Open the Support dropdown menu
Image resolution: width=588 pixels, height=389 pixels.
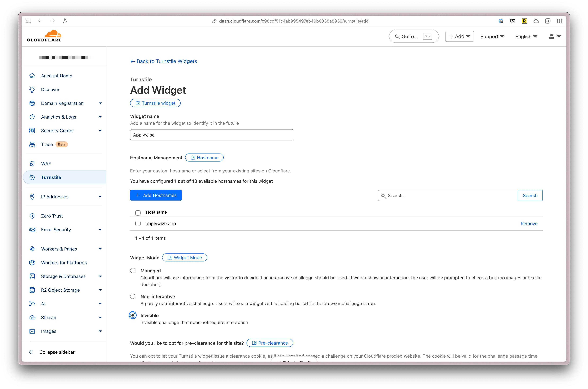point(492,36)
